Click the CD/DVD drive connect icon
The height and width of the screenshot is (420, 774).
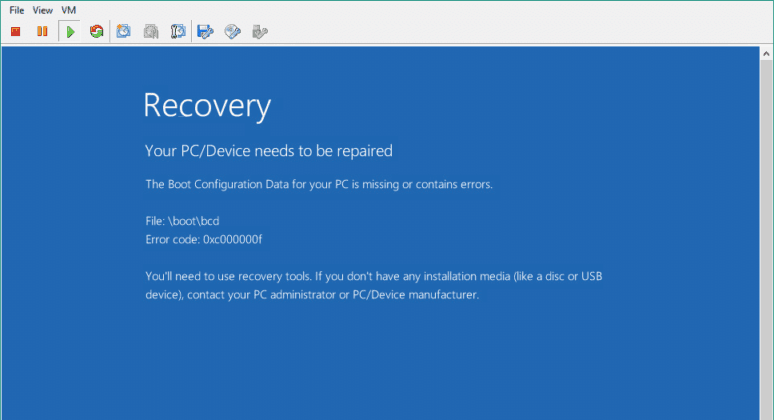(x=232, y=32)
